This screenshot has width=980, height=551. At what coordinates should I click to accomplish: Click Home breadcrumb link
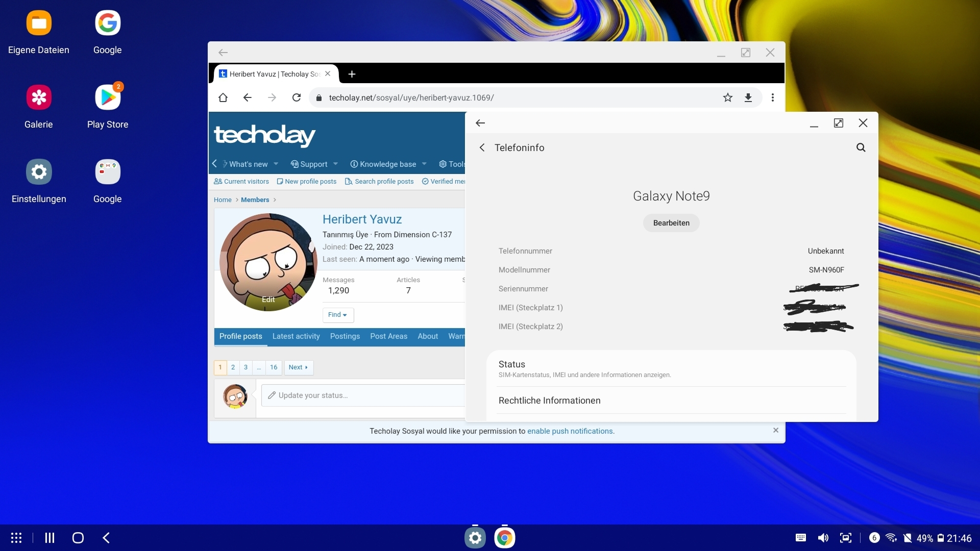tap(223, 199)
